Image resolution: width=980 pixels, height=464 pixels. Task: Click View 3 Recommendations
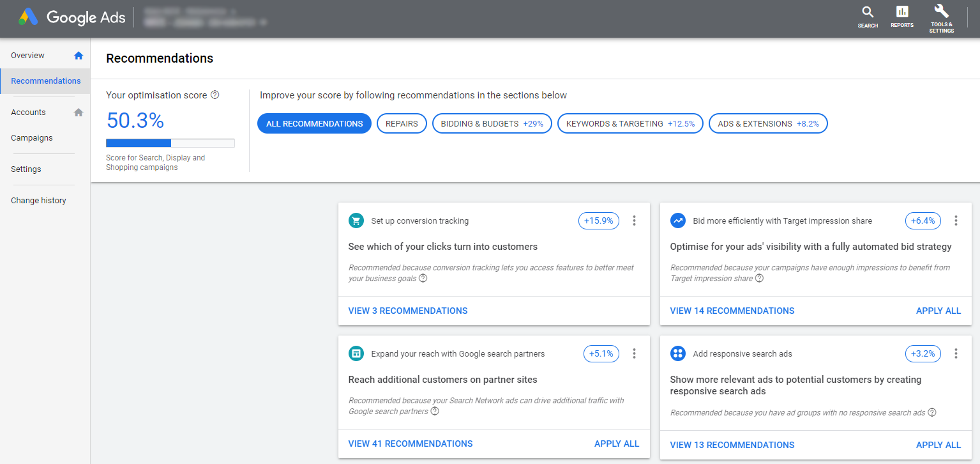(408, 311)
